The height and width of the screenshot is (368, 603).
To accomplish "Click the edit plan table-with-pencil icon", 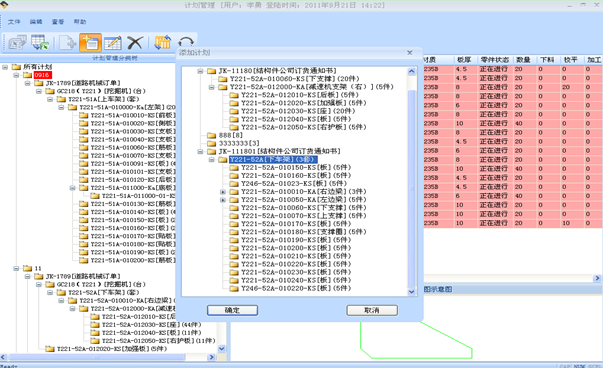I will click(x=113, y=42).
